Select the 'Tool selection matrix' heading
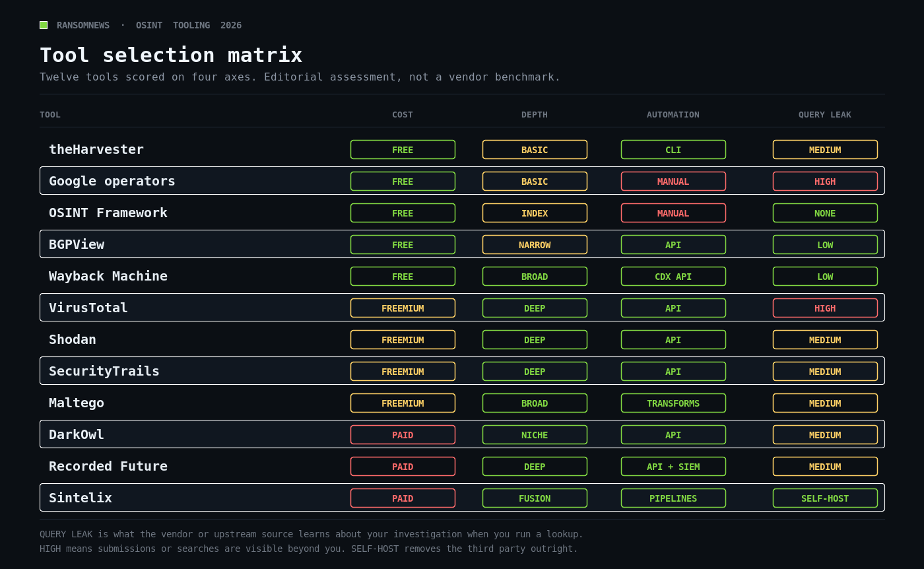This screenshot has width=924, height=569. [171, 55]
